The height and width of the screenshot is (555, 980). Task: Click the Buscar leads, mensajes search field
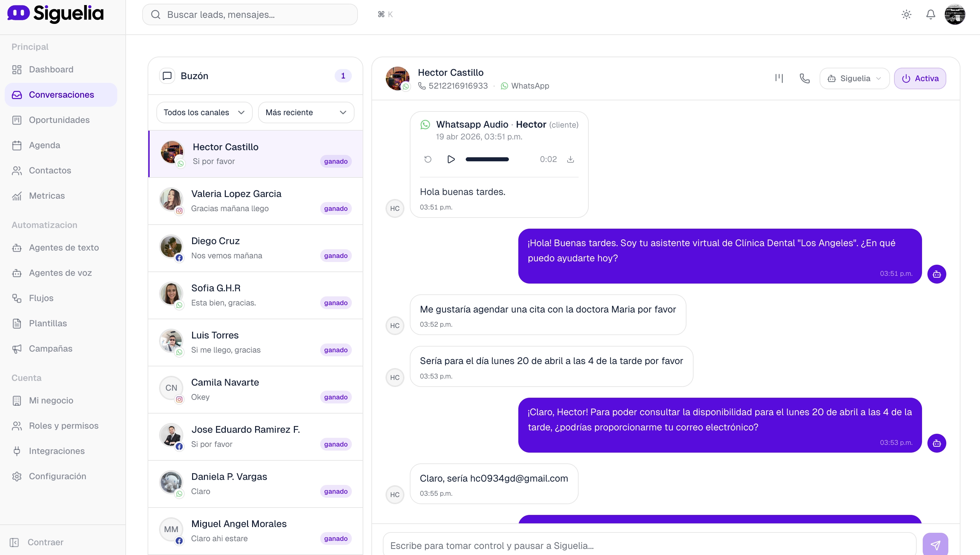coord(250,14)
